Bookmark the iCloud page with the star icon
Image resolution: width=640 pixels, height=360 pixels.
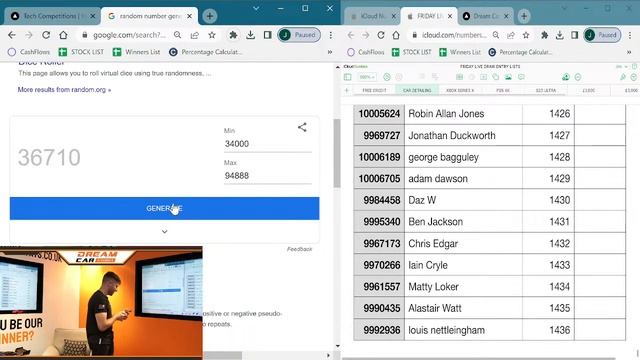click(526, 35)
